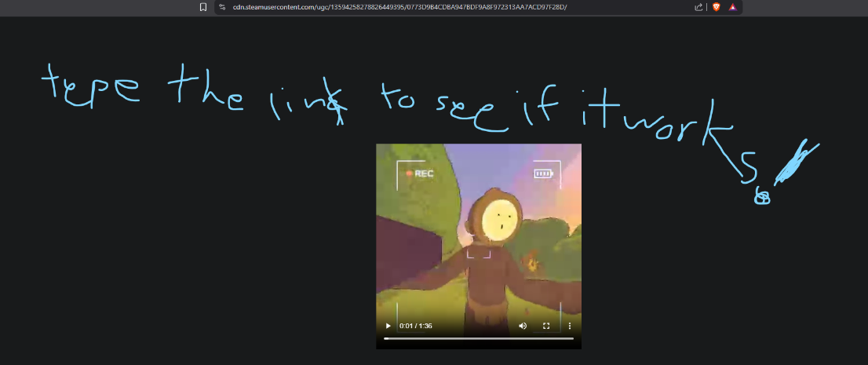Play the video with the play button
Image resolution: width=868 pixels, height=365 pixels.
[388, 326]
